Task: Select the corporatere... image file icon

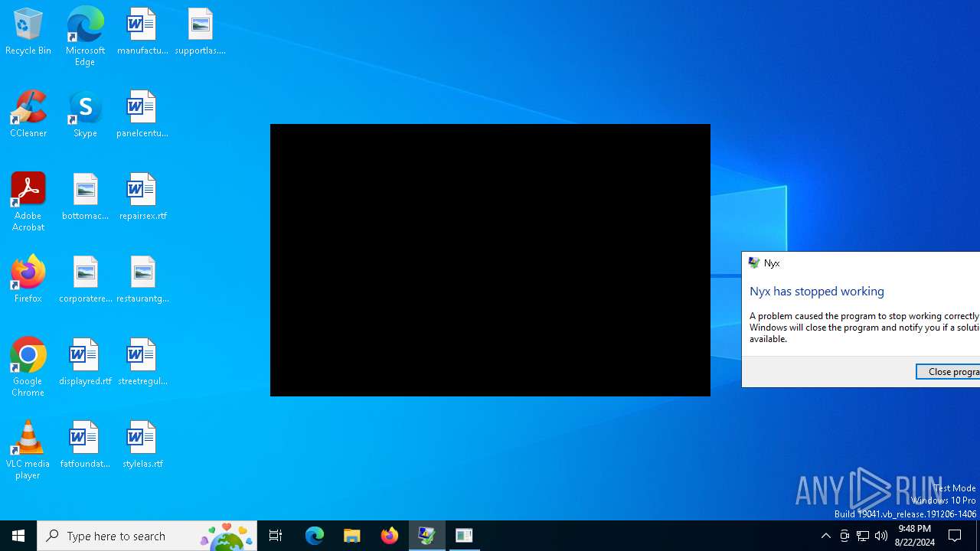Action: coord(85,280)
